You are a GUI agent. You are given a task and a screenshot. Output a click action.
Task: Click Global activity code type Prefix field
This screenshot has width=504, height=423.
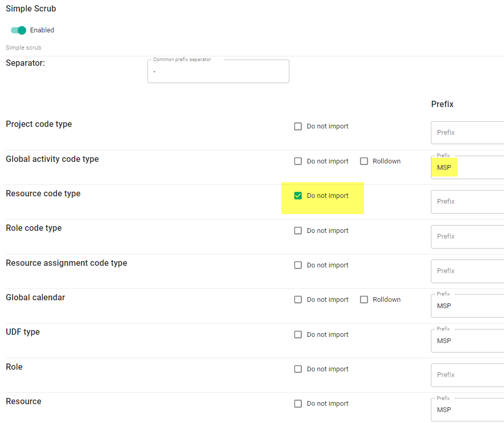click(x=467, y=168)
